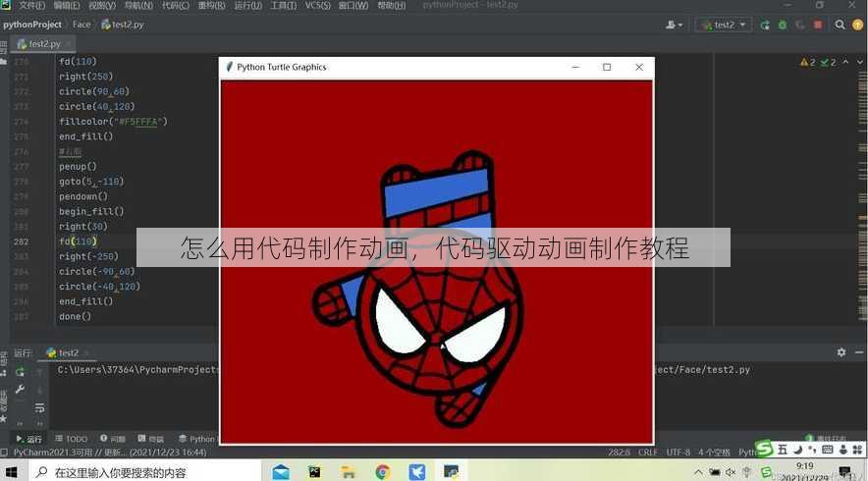
Task: Open the 帮助(H) menu
Action: point(392,6)
